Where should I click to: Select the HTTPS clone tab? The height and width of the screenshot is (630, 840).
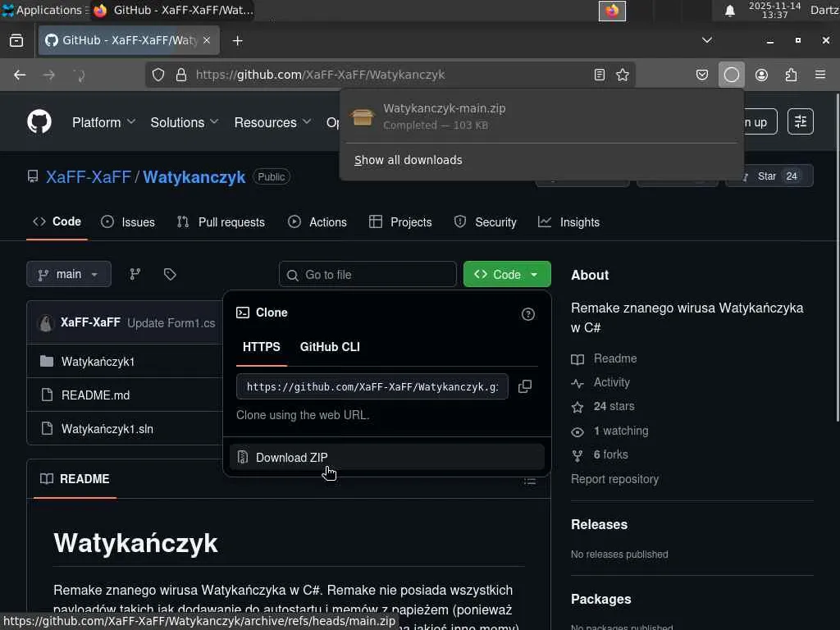point(262,347)
